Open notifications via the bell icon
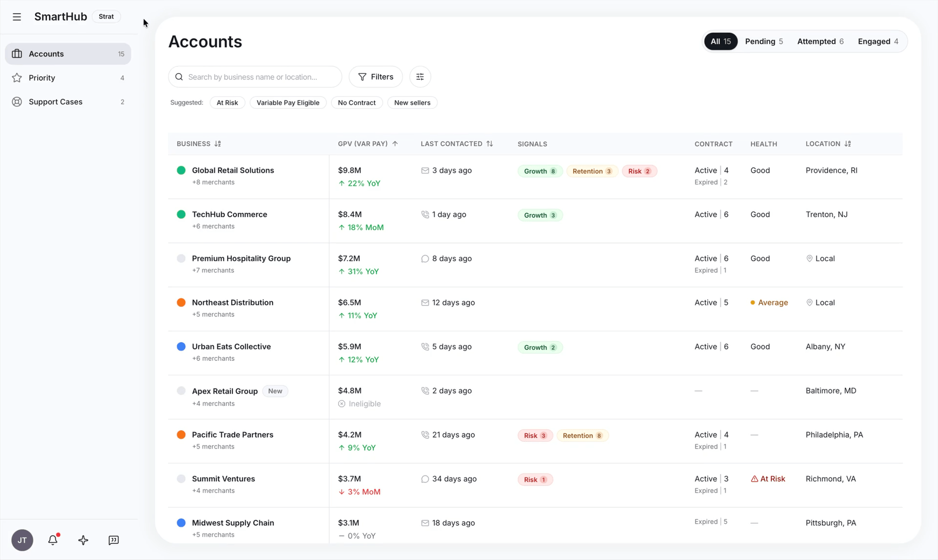Image resolution: width=938 pixels, height=560 pixels. (52, 540)
